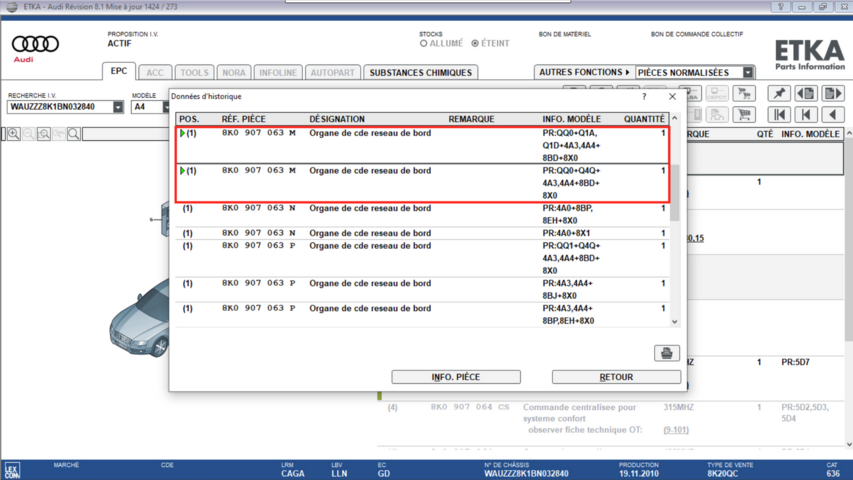Switch to the ACC tab
Screen dimensions: 853x480
[x=154, y=73]
